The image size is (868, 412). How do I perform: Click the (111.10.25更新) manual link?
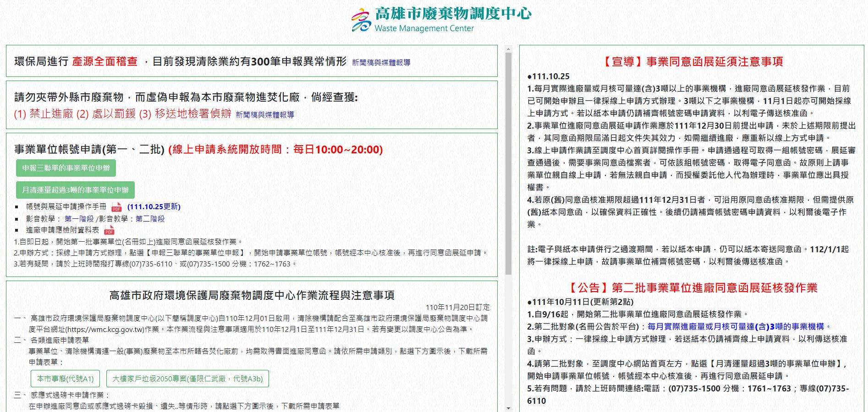click(x=154, y=207)
